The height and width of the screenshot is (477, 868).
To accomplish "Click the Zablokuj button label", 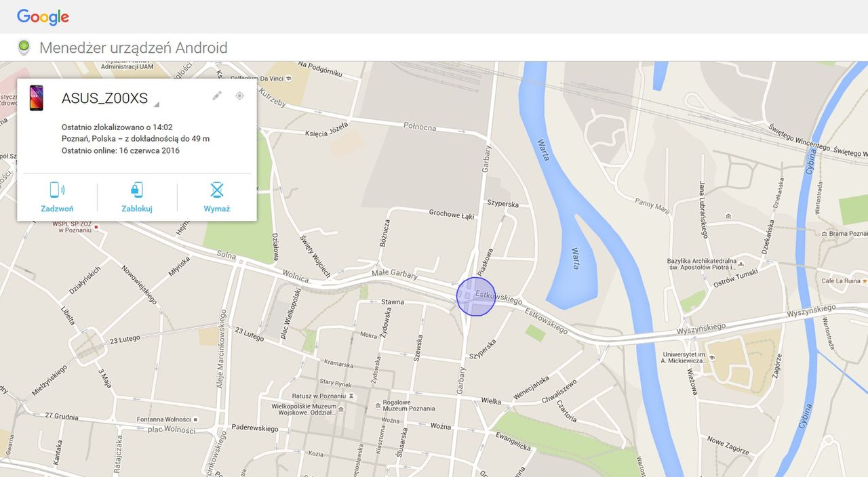I will pyautogui.click(x=137, y=209).
